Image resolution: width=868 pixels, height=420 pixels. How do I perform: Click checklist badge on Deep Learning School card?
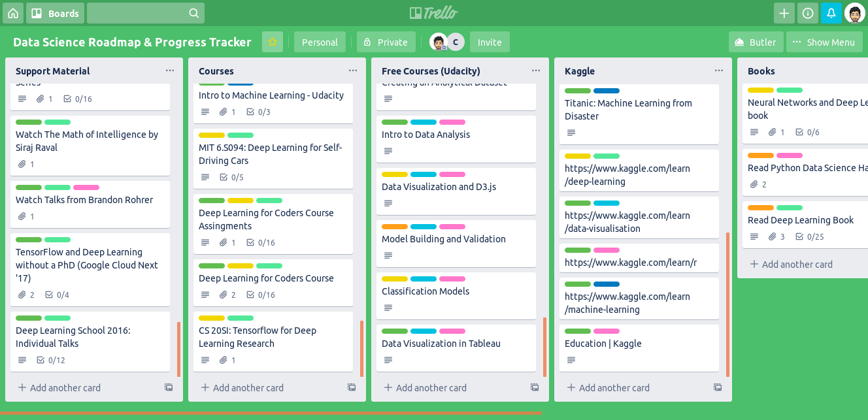51,360
